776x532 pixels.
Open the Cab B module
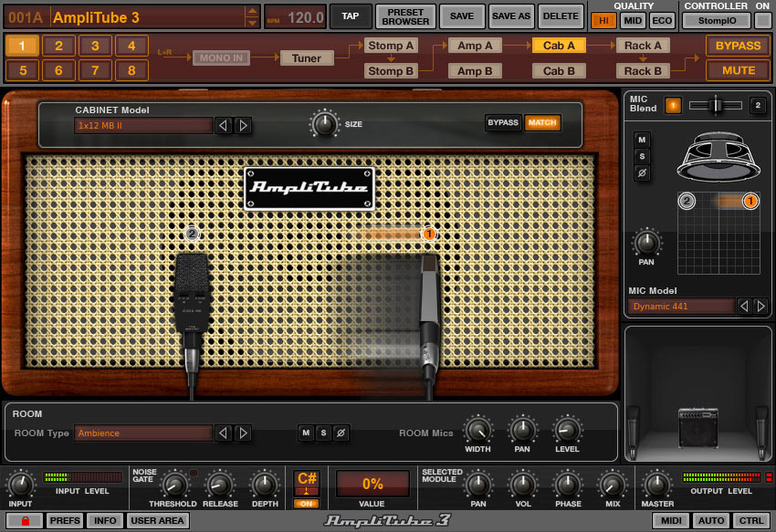tap(559, 71)
